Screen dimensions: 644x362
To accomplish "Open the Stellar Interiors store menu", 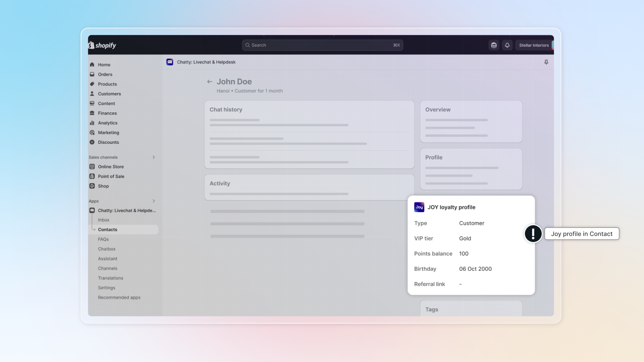I will [534, 45].
